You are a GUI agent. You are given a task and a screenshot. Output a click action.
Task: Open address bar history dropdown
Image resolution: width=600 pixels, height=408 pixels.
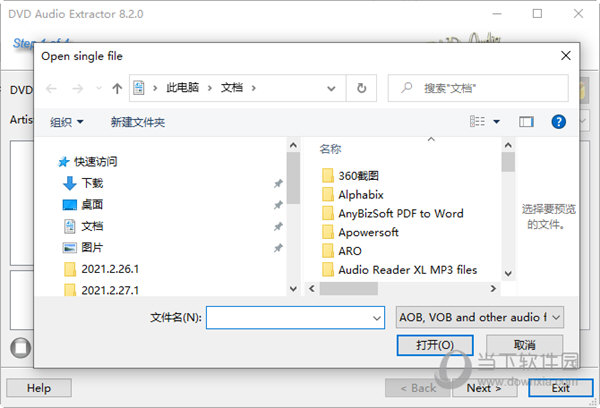(331, 89)
